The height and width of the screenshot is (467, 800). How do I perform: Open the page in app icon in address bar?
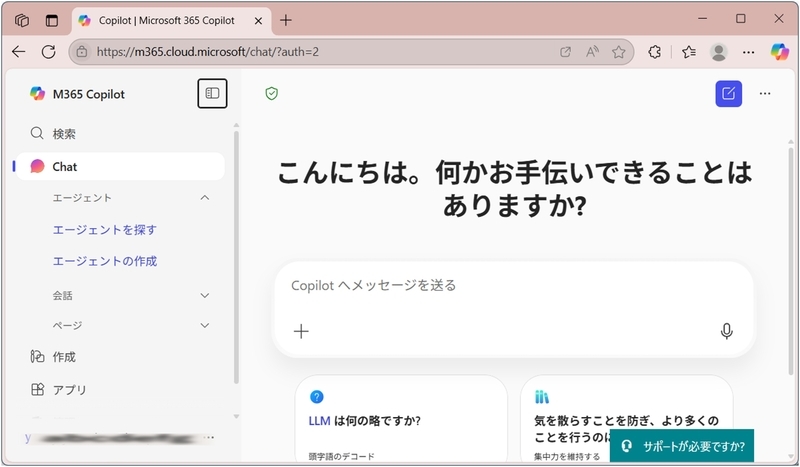(x=565, y=52)
